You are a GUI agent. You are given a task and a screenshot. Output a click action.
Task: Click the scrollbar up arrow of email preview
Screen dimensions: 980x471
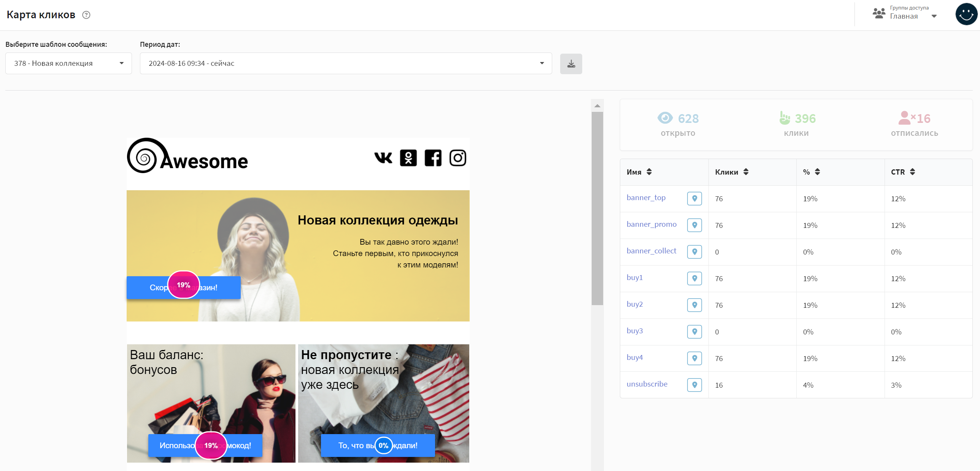point(597,105)
